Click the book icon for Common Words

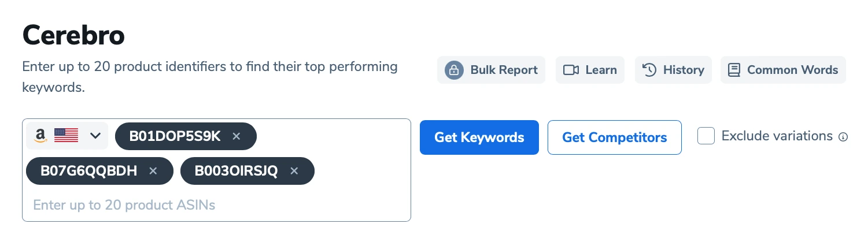pos(734,70)
